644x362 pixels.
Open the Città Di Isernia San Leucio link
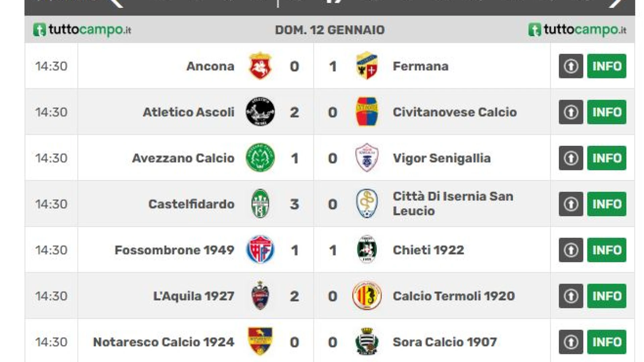coord(453,204)
